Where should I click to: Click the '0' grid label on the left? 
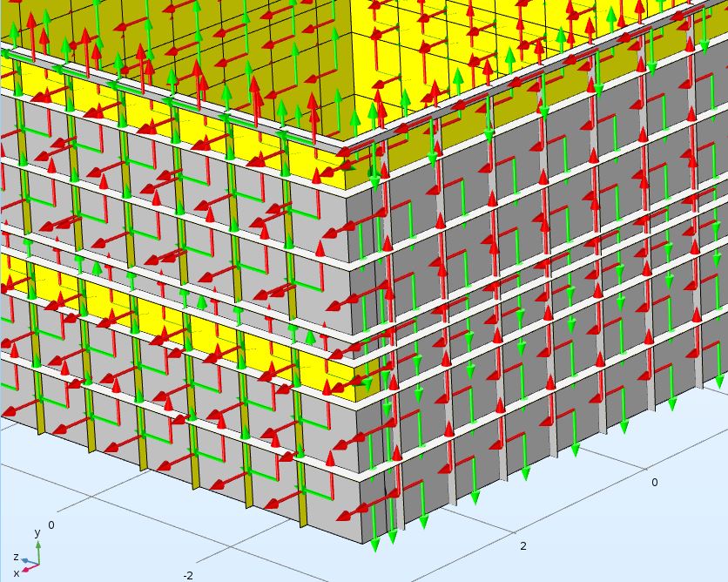(x=51, y=524)
